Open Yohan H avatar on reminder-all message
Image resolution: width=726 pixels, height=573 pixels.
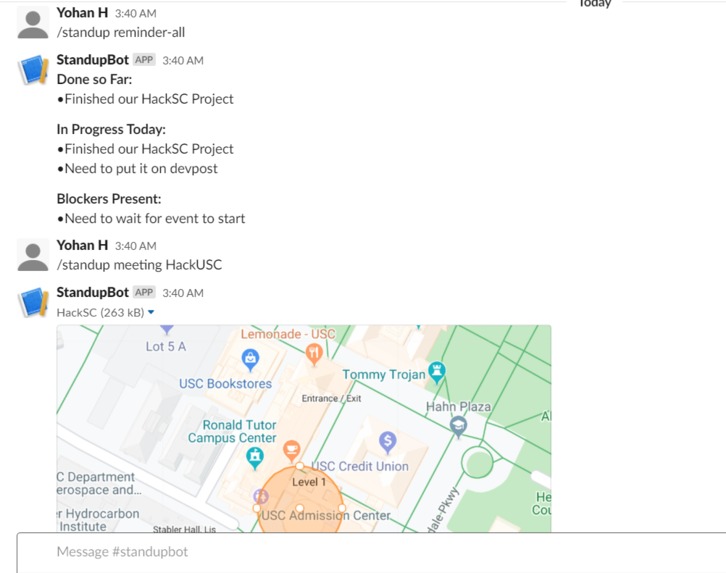(x=33, y=23)
